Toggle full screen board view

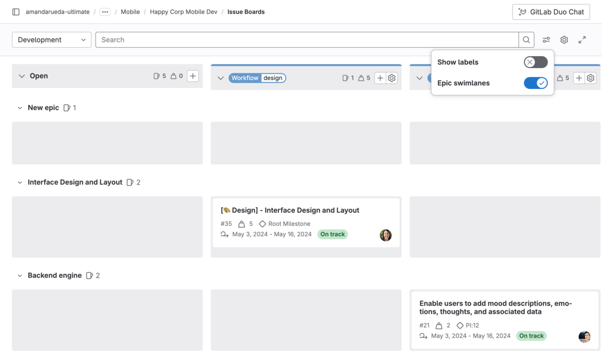tap(582, 40)
